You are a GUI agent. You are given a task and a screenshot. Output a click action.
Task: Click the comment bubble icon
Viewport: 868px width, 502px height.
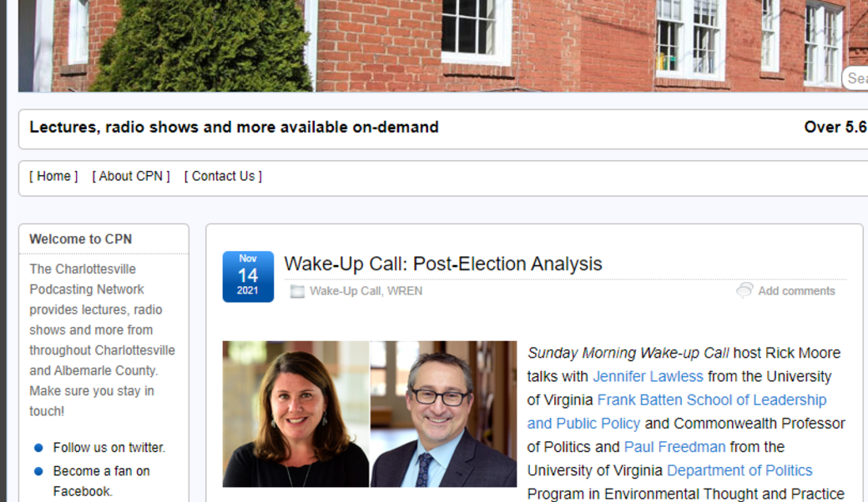pyautogui.click(x=744, y=290)
